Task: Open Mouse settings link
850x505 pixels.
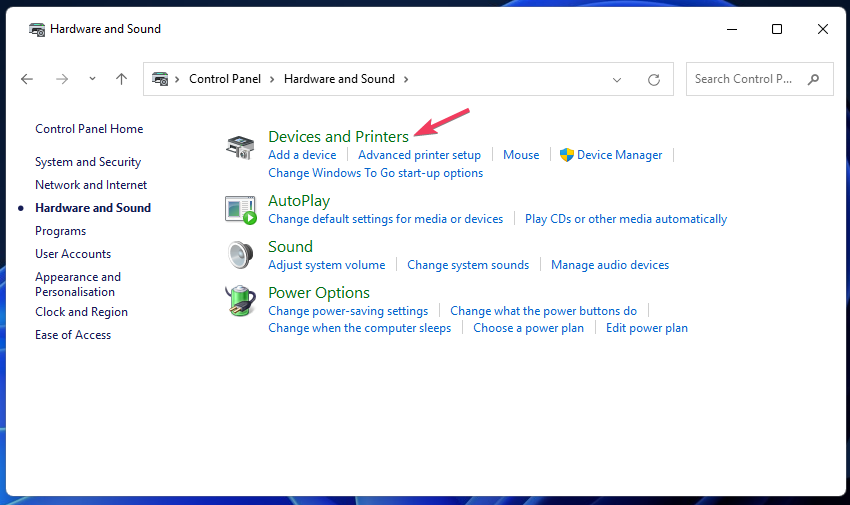Action: 521,155
